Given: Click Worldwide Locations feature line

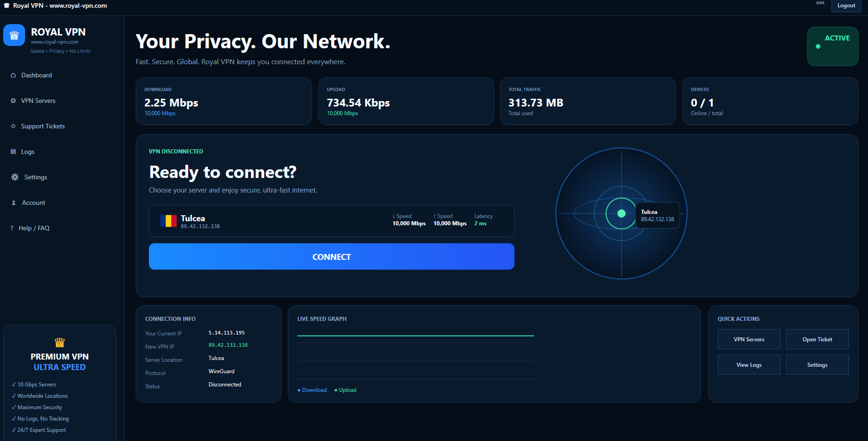Looking at the screenshot, I should (40, 396).
